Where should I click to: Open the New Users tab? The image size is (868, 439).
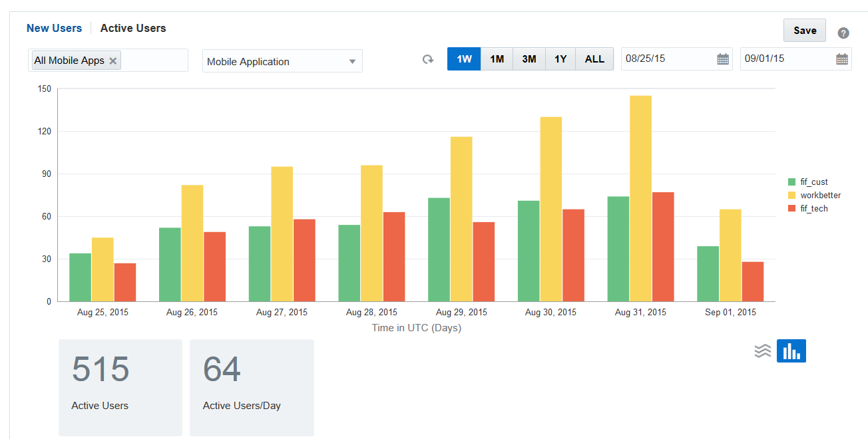[54, 28]
